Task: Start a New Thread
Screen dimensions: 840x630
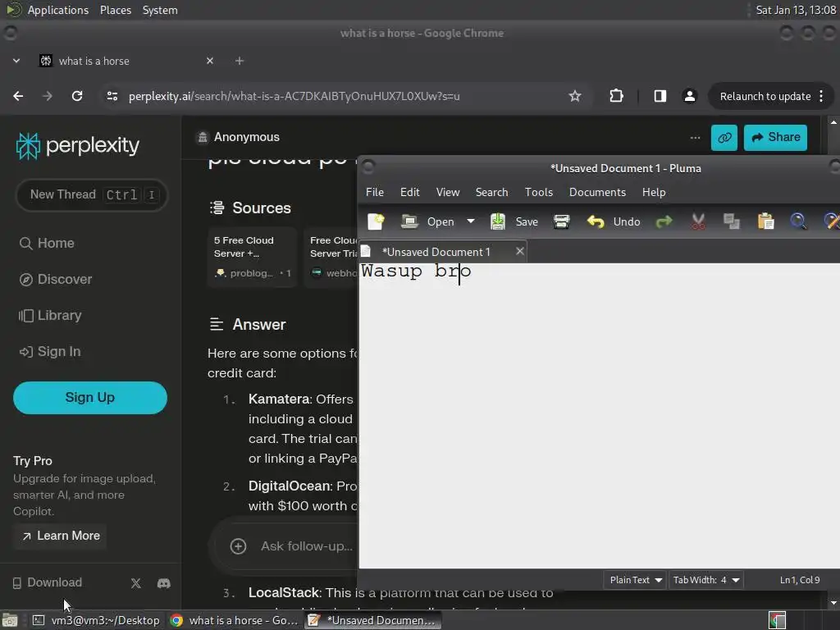Action: (92, 194)
